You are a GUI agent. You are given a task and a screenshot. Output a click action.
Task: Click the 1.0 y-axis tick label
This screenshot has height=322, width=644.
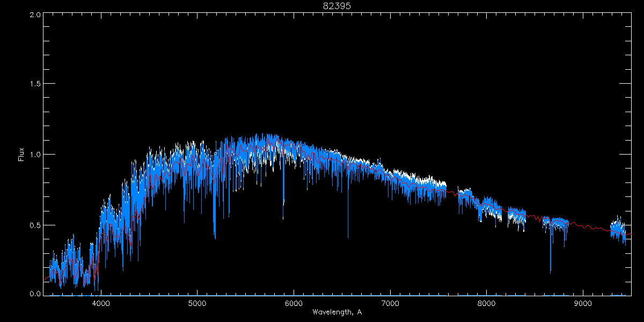pos(35,155)
